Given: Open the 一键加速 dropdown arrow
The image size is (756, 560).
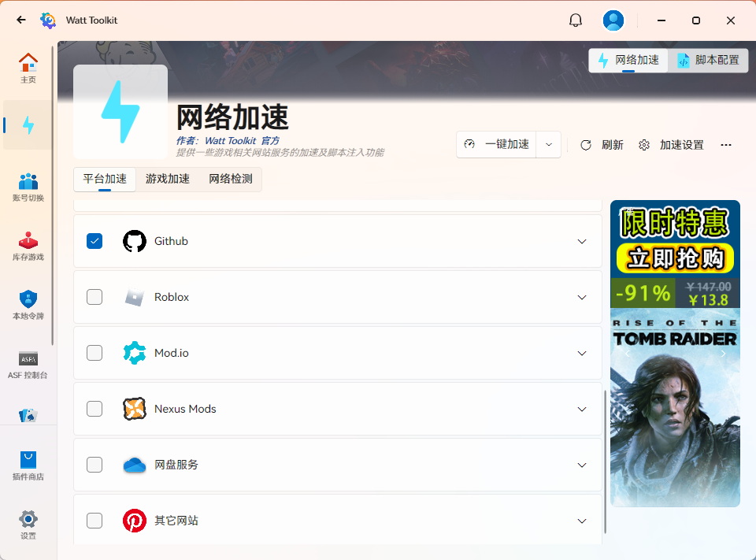Looking at the screenshot, I should pyautogui.click(x=549, y=145).
